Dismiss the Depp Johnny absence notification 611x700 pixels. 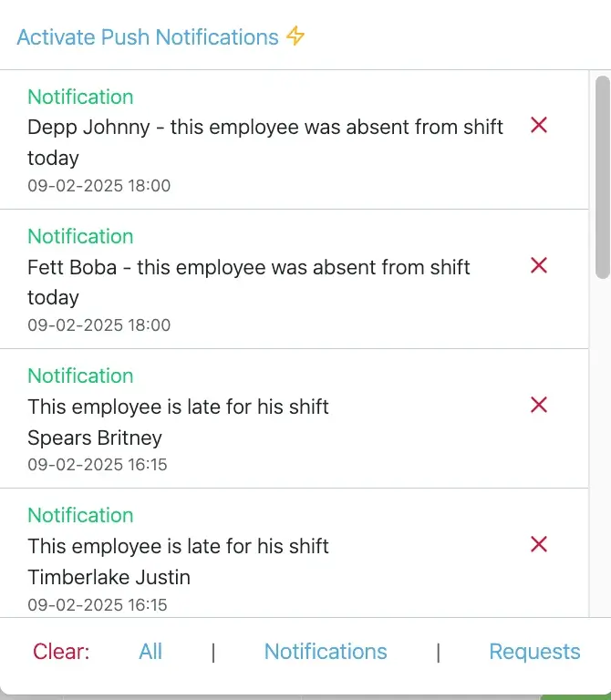pyautogui.click(x=539, y=126)
